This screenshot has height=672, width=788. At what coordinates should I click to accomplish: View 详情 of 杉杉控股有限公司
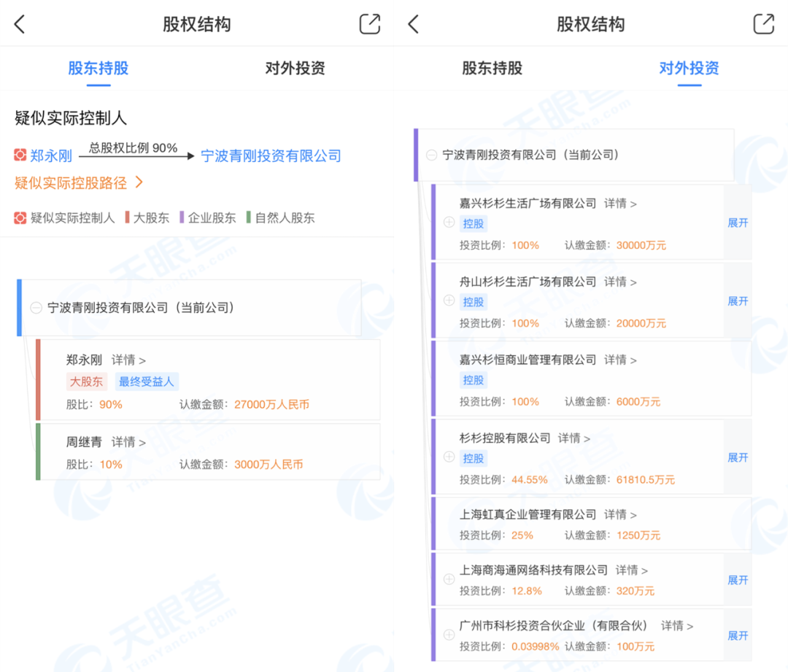(x=574, y=439)
